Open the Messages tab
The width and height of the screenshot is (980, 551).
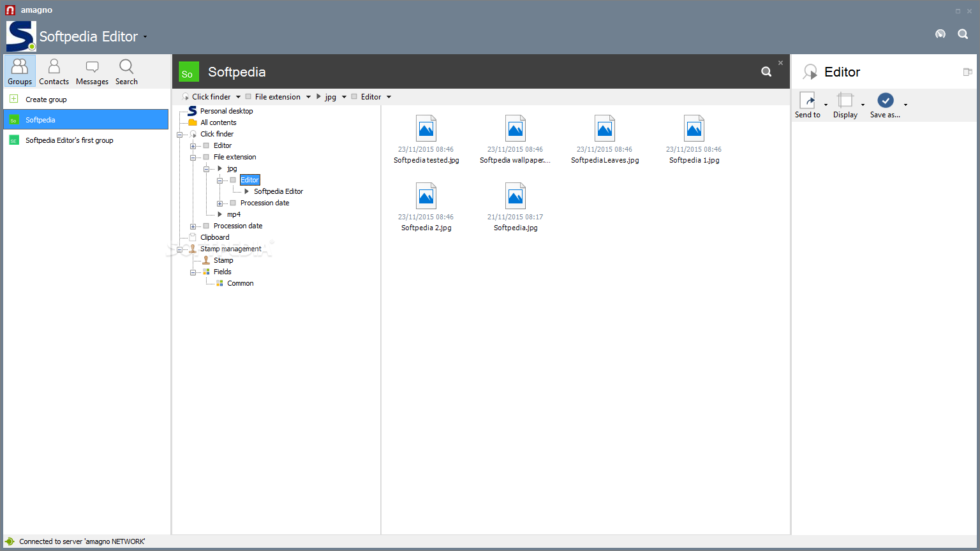tap(92, 71)
